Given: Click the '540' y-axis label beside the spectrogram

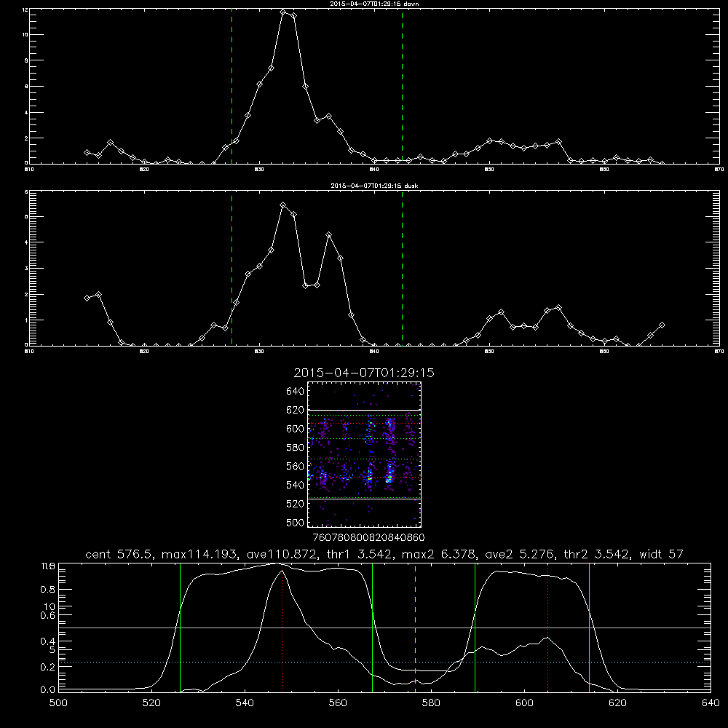Looking at the screenshot, I should (296, 485).
